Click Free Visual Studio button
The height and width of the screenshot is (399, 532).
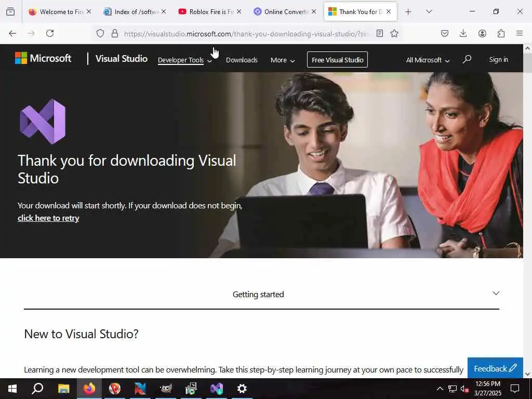tap(337, 60)
